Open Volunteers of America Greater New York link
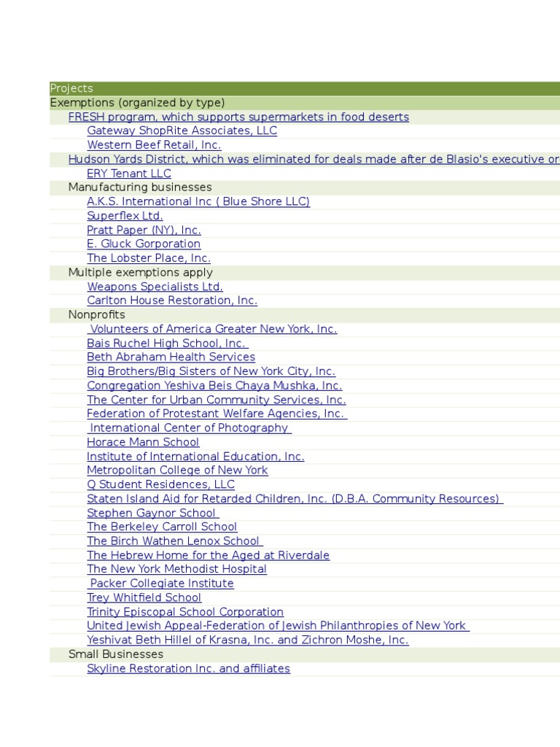Viewport: 560px width, 747px height. 212,330
